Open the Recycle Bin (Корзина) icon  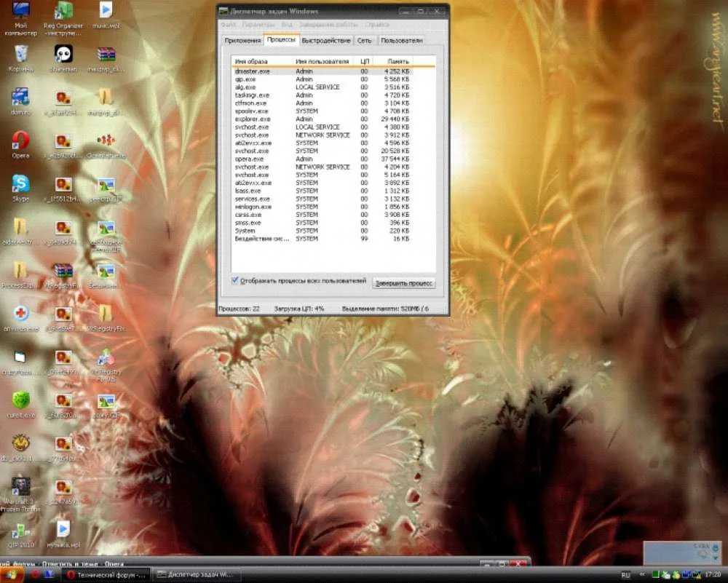[x=20, y=55]
